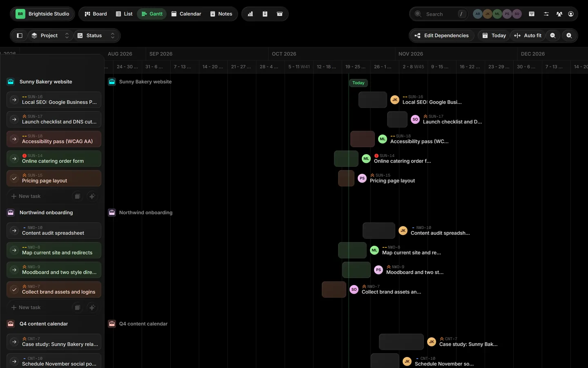The width and height of the screenshot is (588, 368).
Task: Collapse Sunny Bakery website group in the timeline
Action: (x=140, y=82)
